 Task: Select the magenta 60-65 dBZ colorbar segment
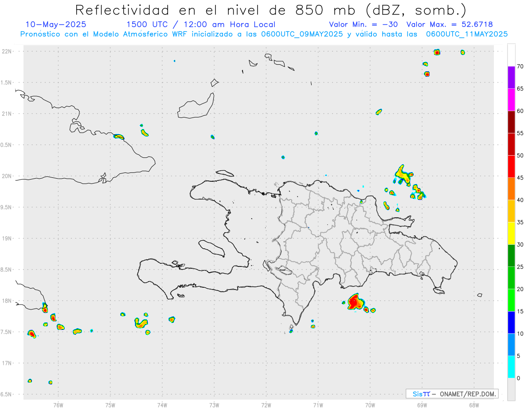click(x=512, y=99)
